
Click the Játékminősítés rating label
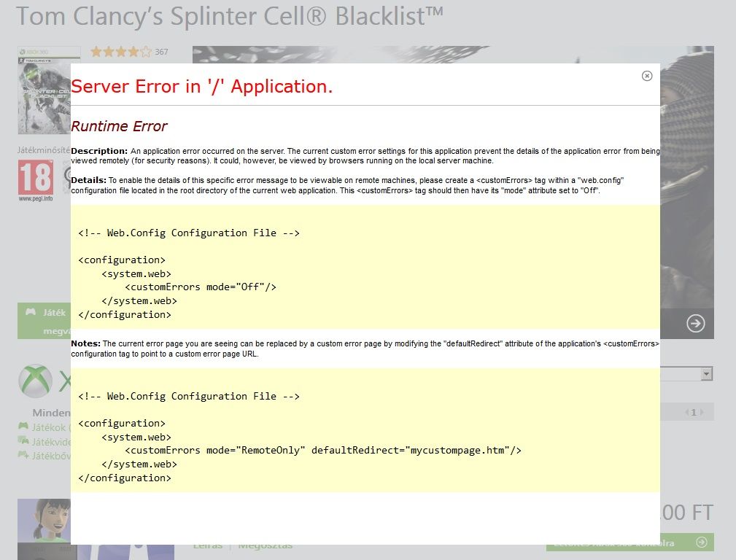pyautogui.click(x=44, y=150)
